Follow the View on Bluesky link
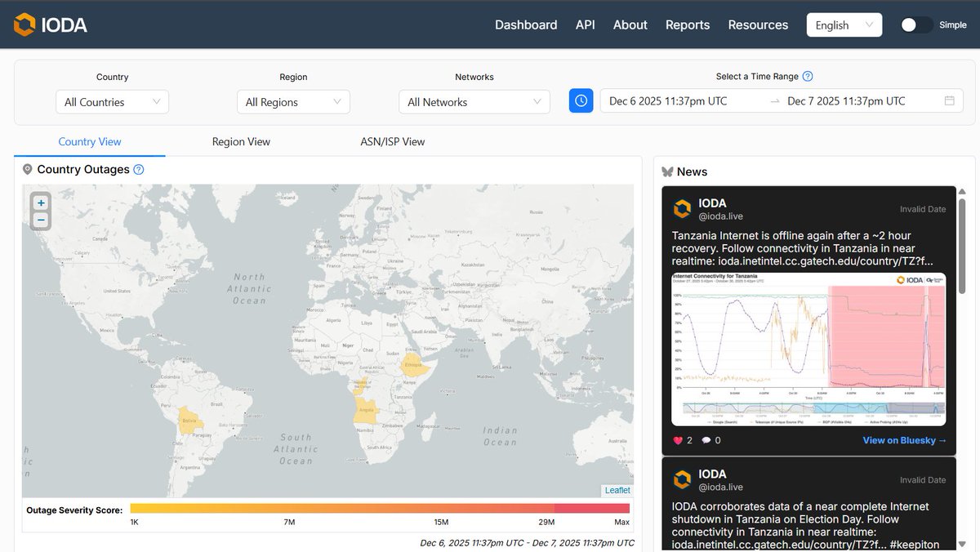 click(905, 440)
